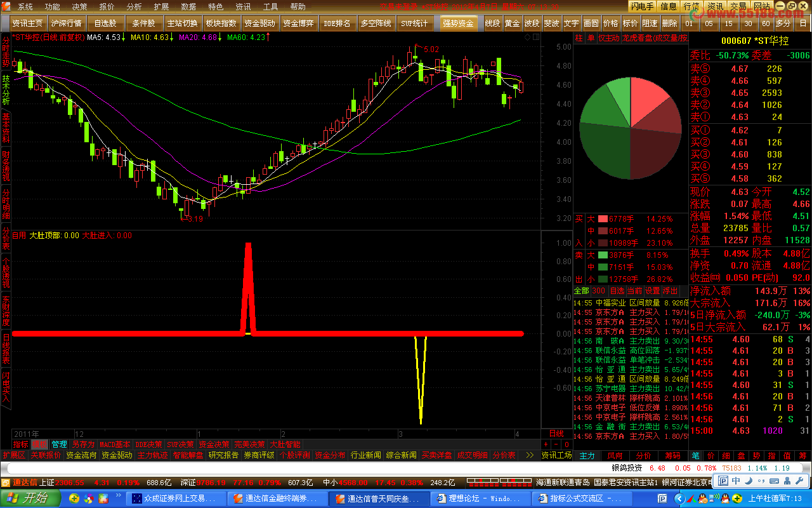Click the 板块指数 button
Image resolution: width=812 pixels, height=508 pixels.
(221, 23)
